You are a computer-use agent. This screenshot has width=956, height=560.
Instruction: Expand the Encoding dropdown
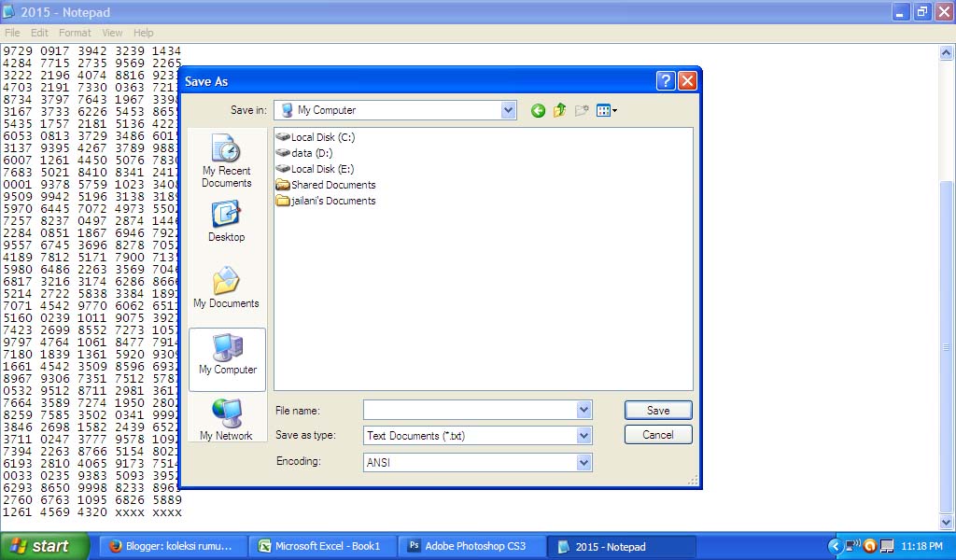(583, 463)
